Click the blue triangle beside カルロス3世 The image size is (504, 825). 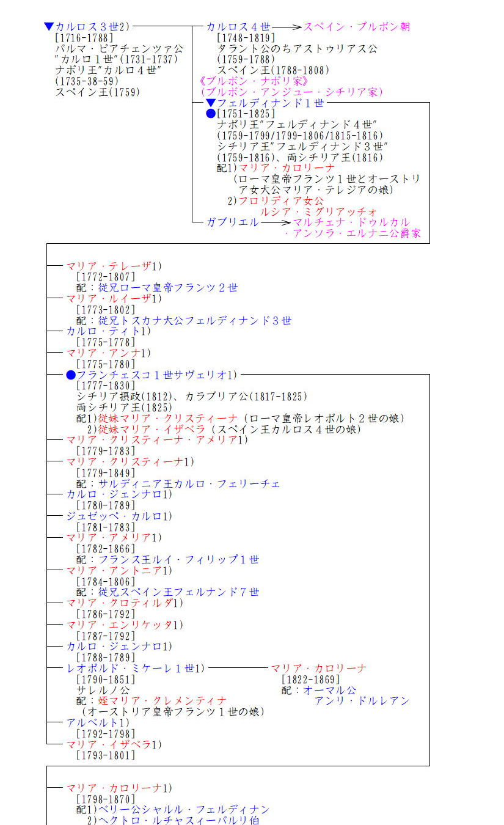point(49,26)
